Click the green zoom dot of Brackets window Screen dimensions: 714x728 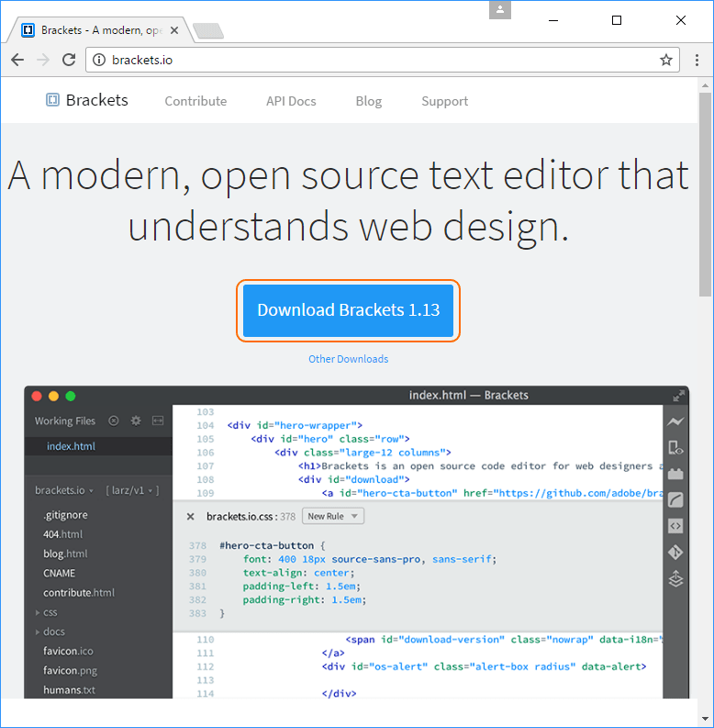point(71,396)
